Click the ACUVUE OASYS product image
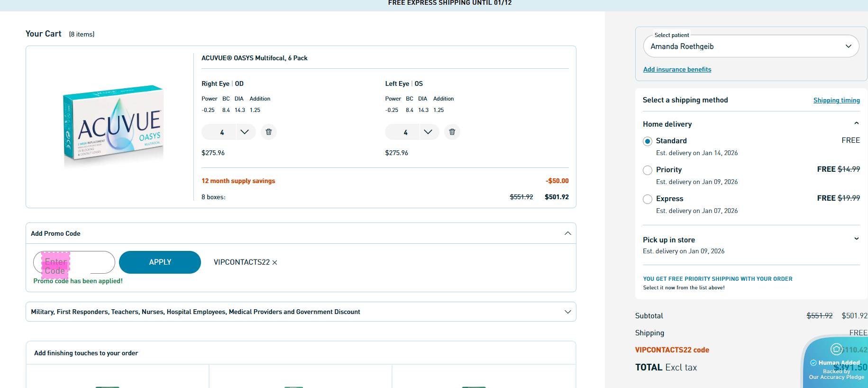This screenshot has width=868, height=388. 113,127
